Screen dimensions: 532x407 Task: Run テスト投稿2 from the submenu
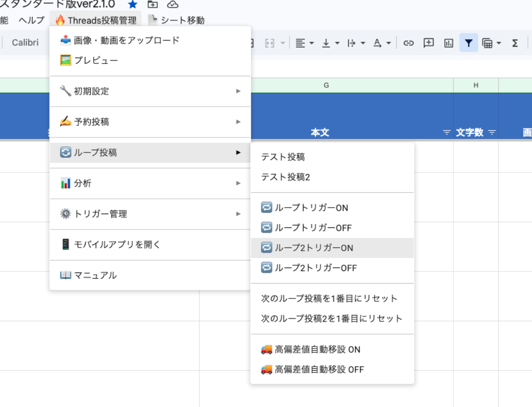(332, 177)
